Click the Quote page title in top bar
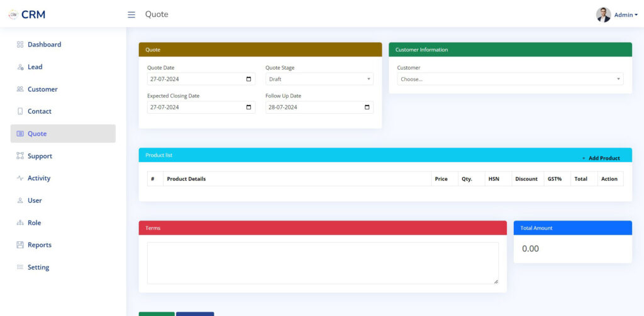 pyautogui.click(x=157, y=14)
